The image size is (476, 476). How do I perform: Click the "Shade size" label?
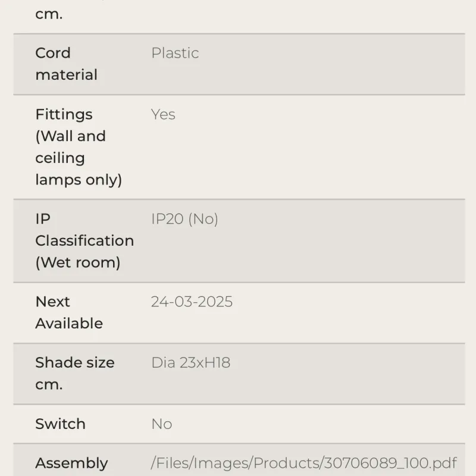point(74,362)
